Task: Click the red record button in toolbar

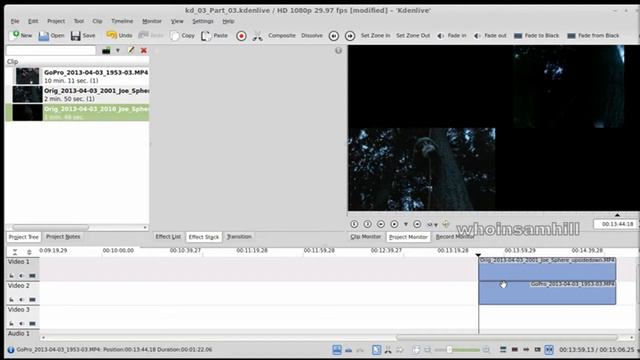Action: pos(241,36)
